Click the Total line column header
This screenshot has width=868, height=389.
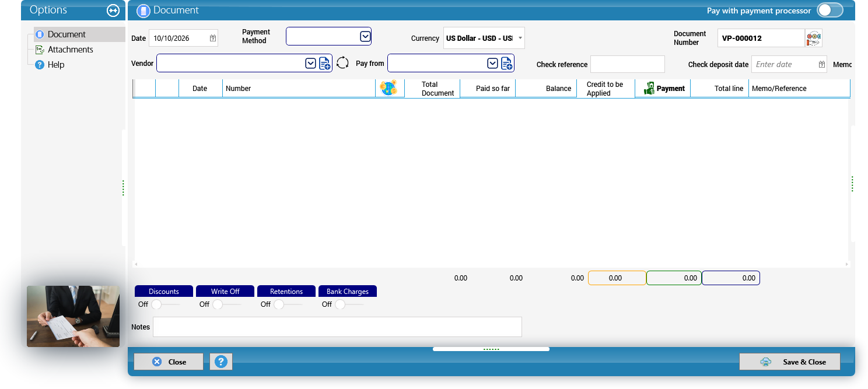(x=719, y=89)
